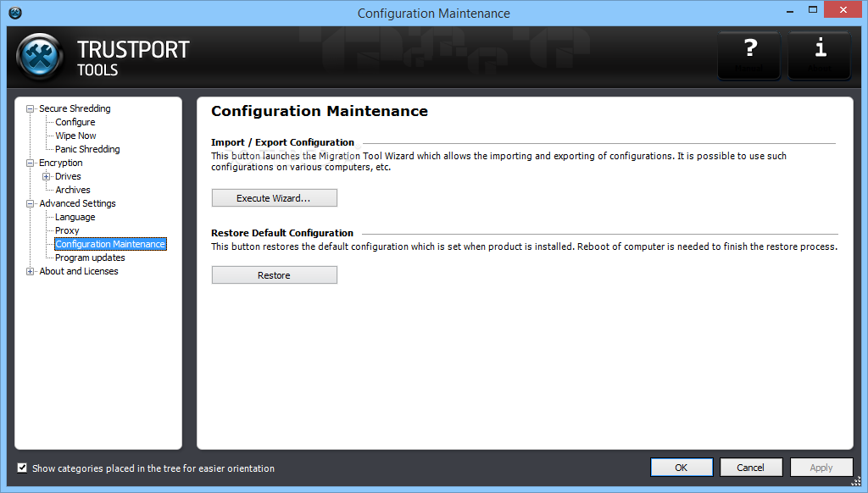This screenshot has width=868, height=493.
Task: Open Program updates tree item
Action: 90,258
